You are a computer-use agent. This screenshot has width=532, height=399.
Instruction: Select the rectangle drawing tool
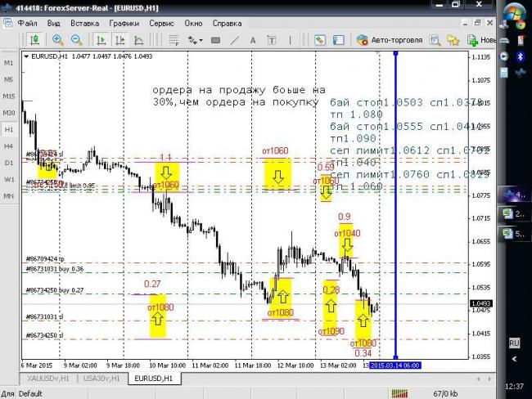[215, 40]
